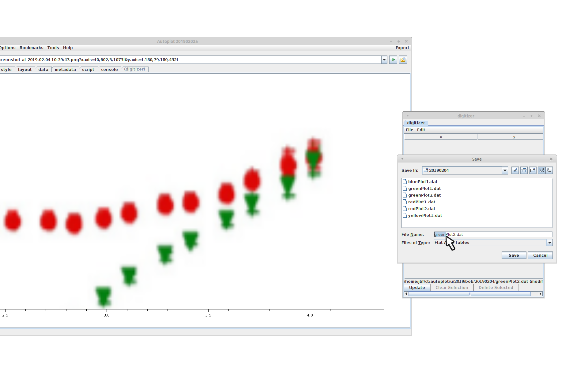588x368 pixels.
Task: Open URI history dropdown in Autoplot address bar
Action: coord(384,60)
